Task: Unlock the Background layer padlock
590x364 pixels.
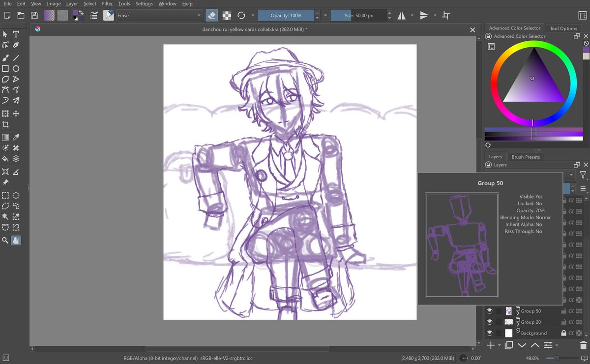Action: point(563,333)
